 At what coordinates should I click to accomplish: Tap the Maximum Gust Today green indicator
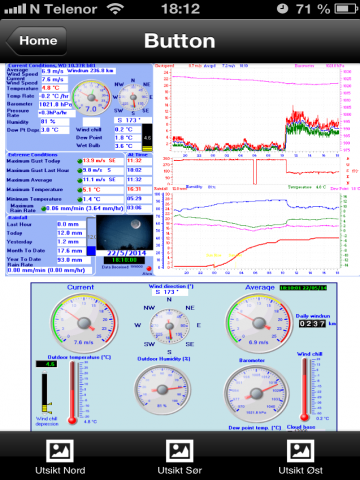pyautogui.click(x=79, y=161)
